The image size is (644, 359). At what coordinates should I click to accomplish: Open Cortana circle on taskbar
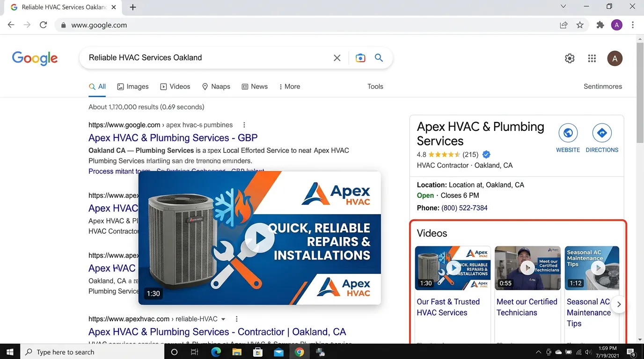point(174,352)
